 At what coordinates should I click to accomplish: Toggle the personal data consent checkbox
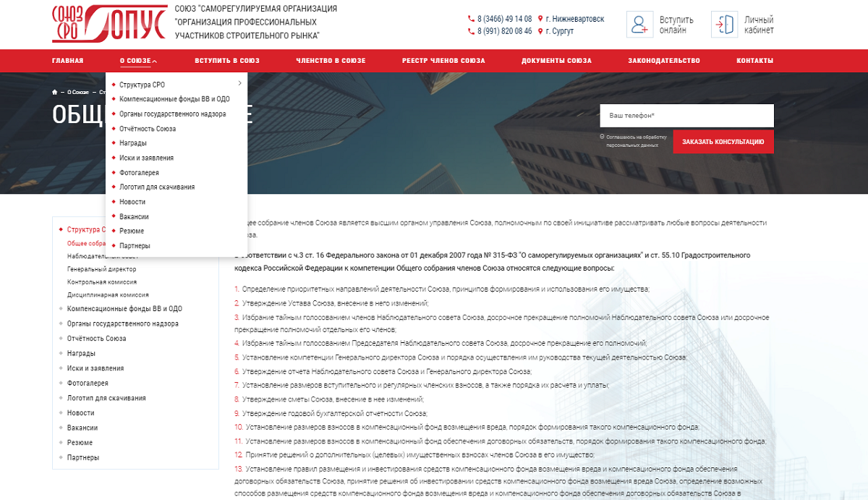[x=602, y=136]
